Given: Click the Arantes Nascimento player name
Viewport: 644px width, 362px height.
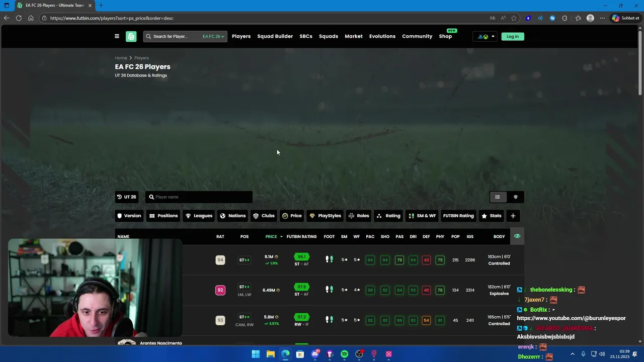Looking at the screenshot, I should pyautogui.click(x=161, y=343).
